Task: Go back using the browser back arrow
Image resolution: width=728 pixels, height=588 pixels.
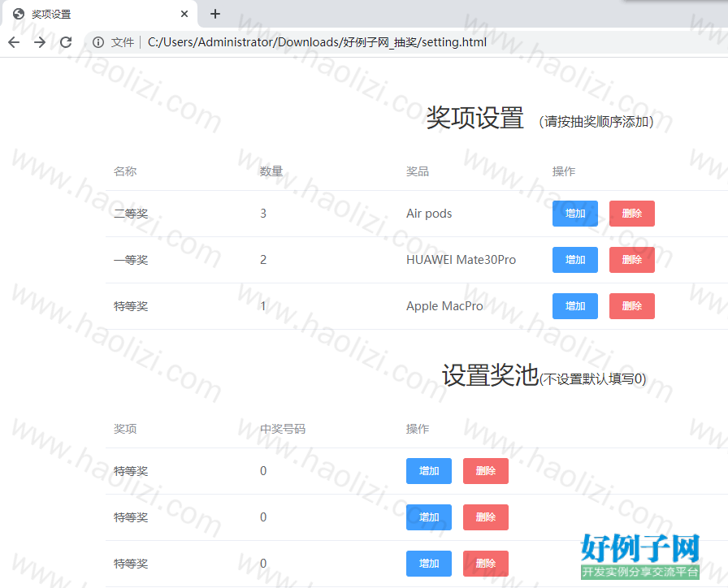Action: click(14, 42)
